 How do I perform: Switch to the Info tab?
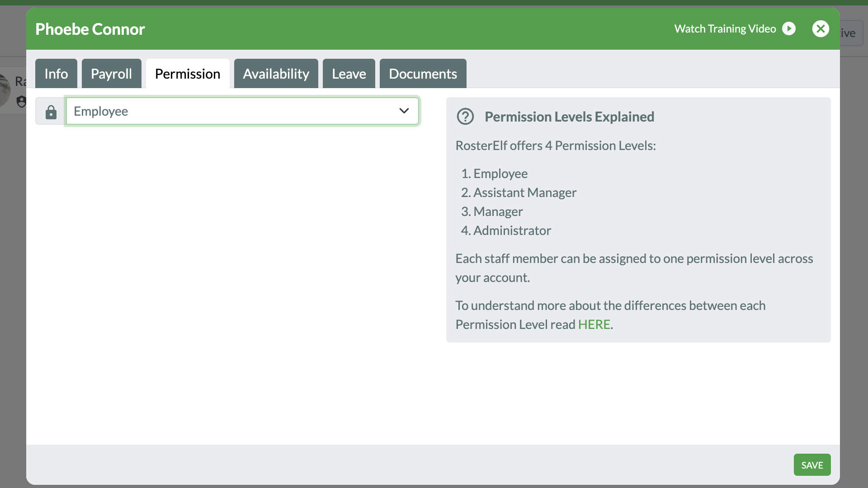(56, 74)
